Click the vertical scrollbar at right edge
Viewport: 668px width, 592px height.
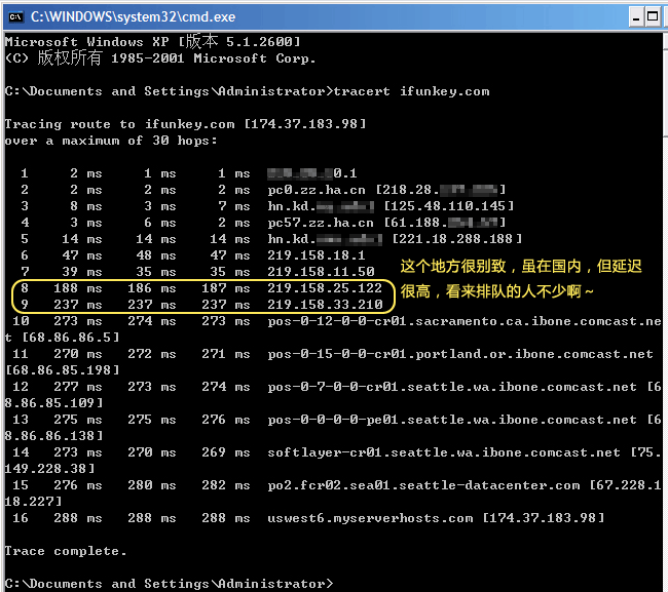[x=662, y=300]
